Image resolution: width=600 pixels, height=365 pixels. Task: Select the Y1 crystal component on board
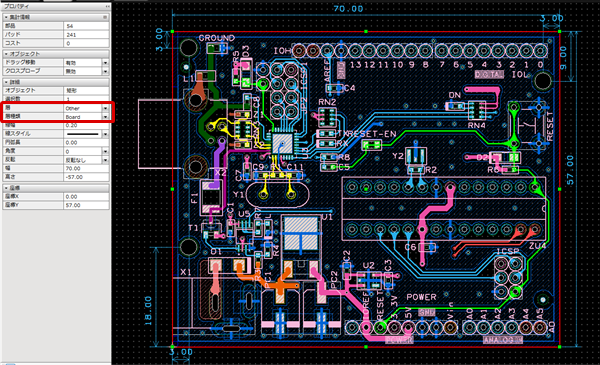[x=277, y=195]
